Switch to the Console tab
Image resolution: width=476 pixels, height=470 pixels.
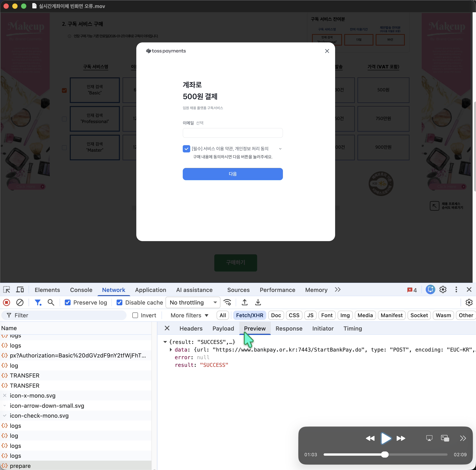coord(81,290)
